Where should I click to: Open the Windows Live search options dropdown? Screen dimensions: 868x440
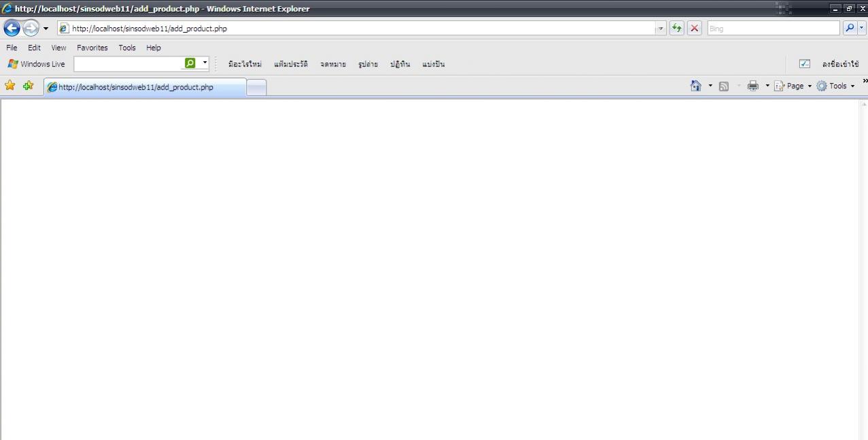[x=205, y=63]
